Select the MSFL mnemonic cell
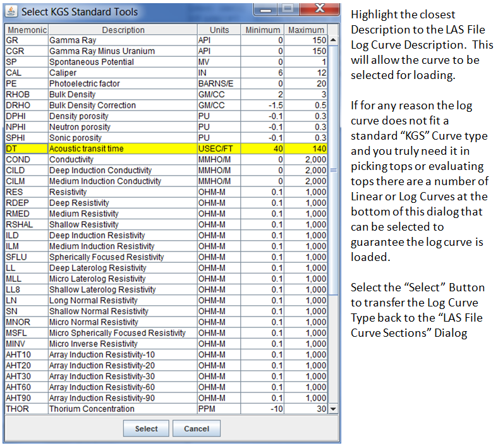 (27, 333)
